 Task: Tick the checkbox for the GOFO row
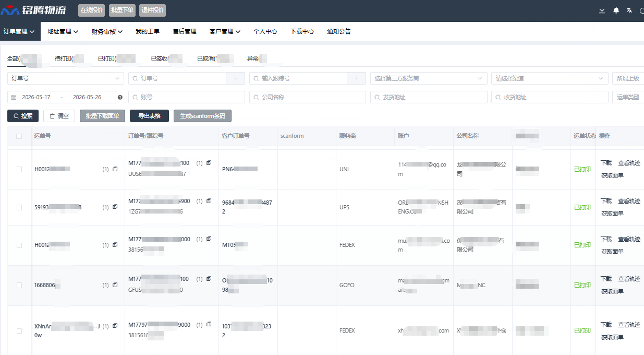(19, 285)
